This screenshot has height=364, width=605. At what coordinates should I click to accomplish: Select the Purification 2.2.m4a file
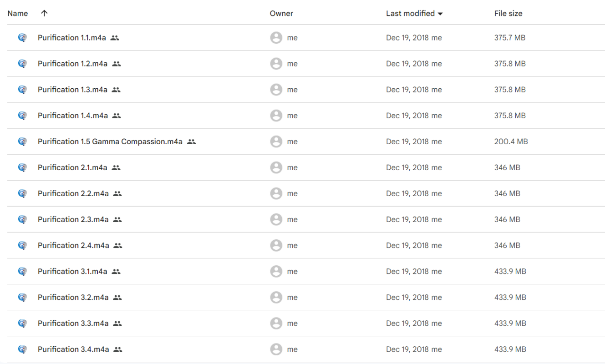point(73,194)
